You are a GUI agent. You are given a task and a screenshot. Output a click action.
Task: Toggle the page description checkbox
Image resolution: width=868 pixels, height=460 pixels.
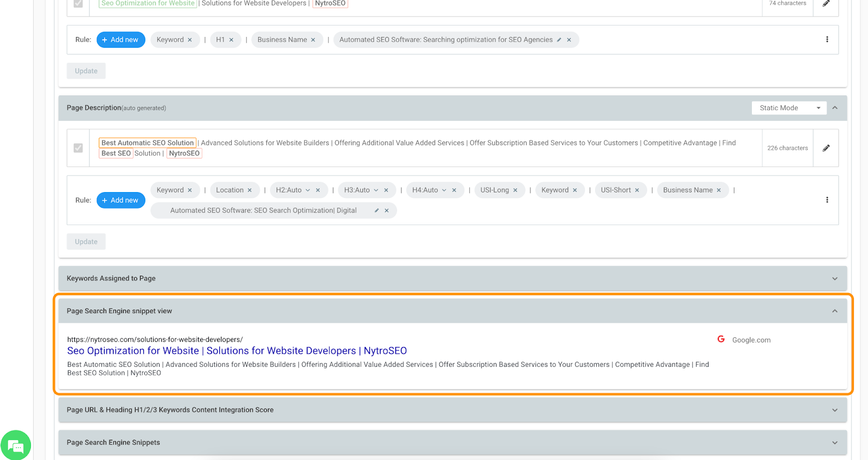point(78,148)
